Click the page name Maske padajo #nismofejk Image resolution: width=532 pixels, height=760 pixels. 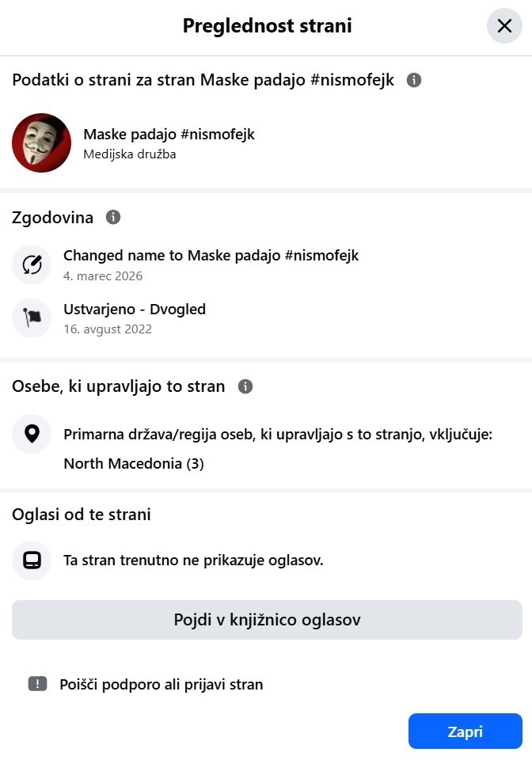pos(167,134)
